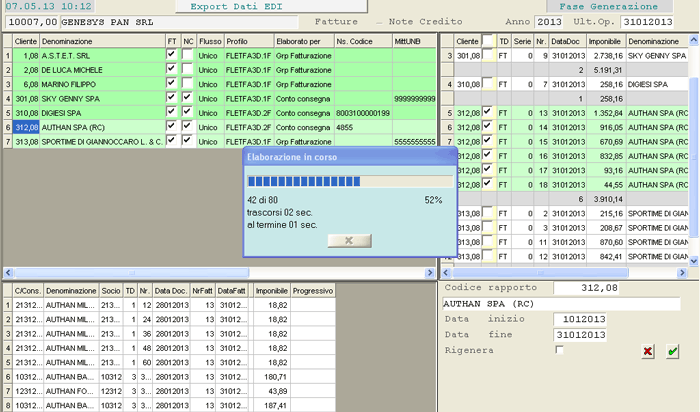Sort by Denominazione column in customer grid
The image size is (700, 412).
(103, 41)
